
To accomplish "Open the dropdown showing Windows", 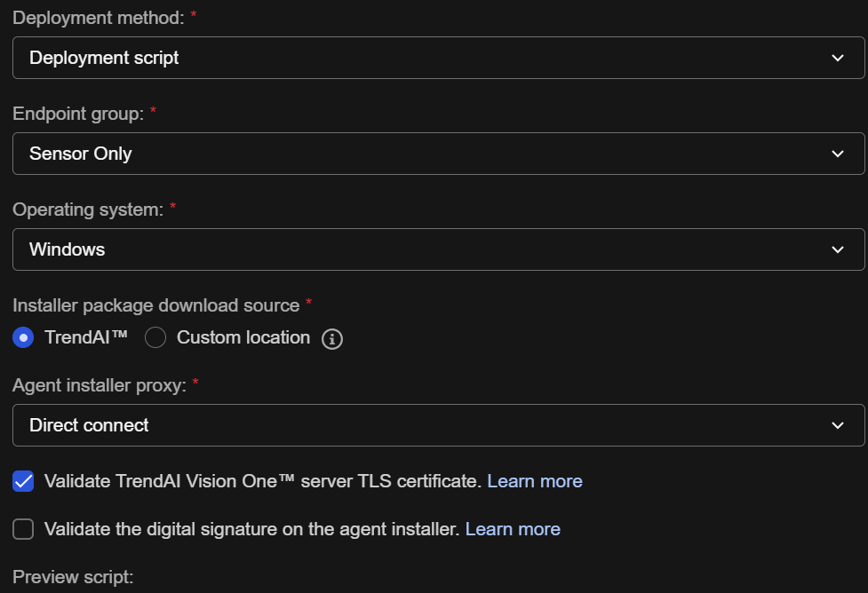I will point(426,249).
